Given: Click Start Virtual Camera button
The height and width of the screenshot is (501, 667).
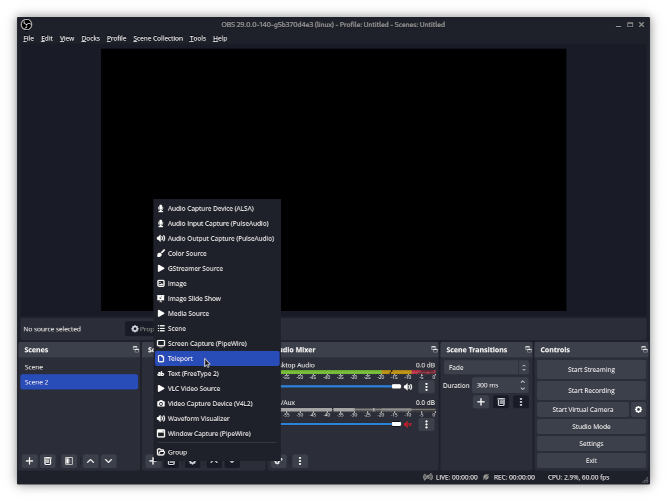Looking at the screenshot, I should [583, 410].
